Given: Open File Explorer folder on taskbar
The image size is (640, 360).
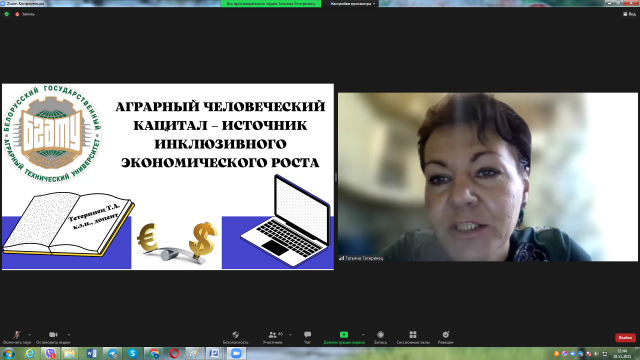Looking at the screenshot, I should [x=69, y=353].
